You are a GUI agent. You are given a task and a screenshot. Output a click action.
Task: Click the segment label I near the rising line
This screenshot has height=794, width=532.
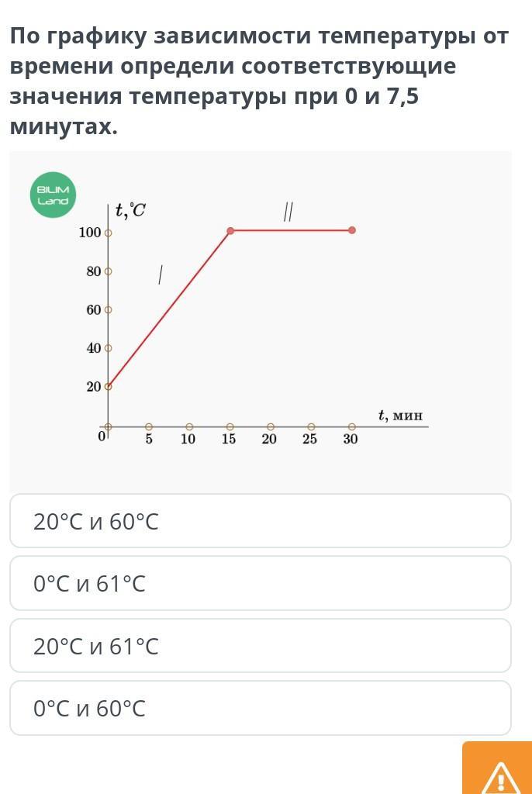coord(160,274)
